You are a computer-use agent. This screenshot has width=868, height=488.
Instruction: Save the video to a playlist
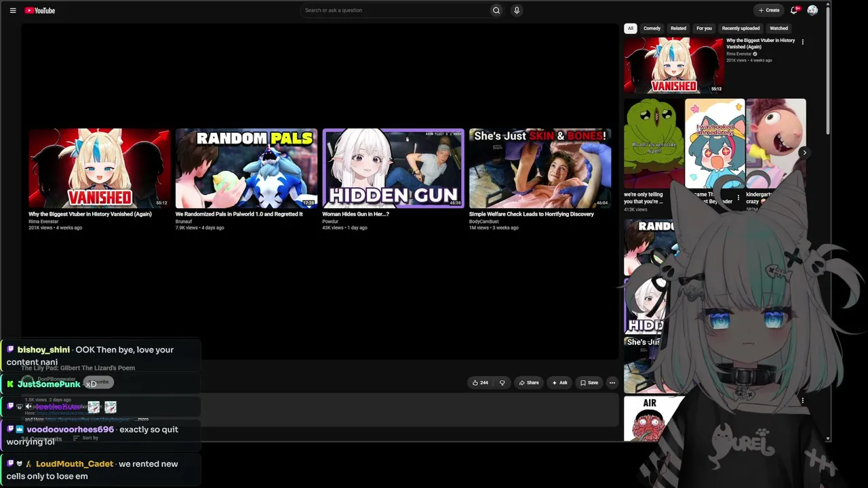589,383
